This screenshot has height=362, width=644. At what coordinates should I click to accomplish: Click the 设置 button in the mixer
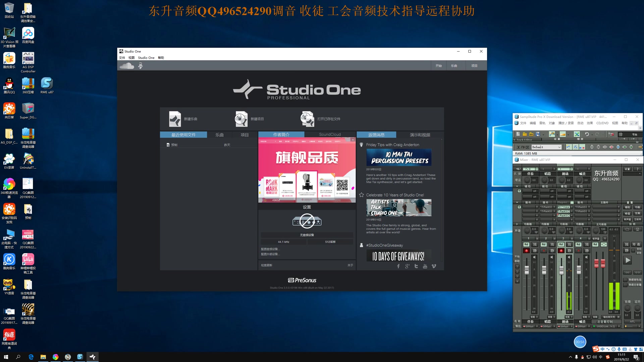[627, 169]
